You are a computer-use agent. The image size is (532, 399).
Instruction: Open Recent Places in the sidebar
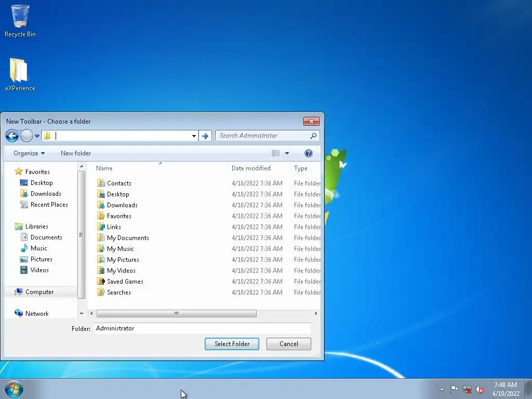pos(44,205)
